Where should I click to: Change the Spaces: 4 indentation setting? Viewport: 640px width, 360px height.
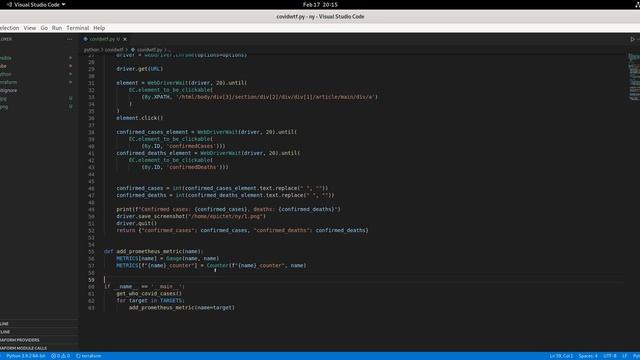pyautogui.click(x=588, y=356)
